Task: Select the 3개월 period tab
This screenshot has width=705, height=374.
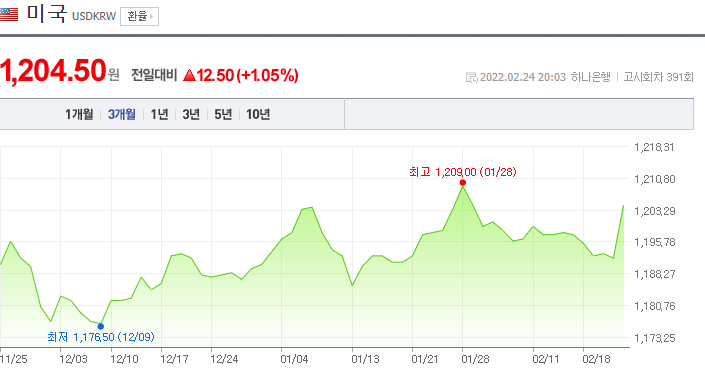Action: [122, 114]
